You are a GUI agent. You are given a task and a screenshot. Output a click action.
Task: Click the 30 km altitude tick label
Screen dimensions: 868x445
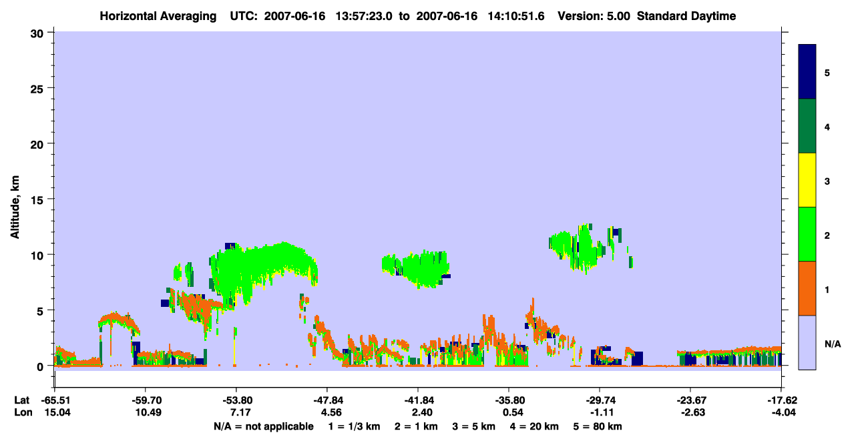click(x=39, y=33)
